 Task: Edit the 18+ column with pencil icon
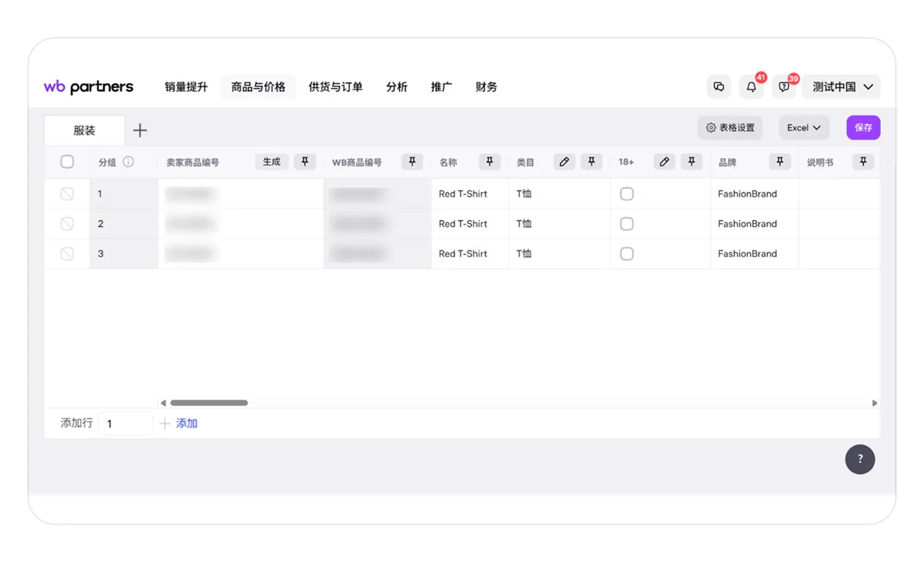(x=664, y=161)
